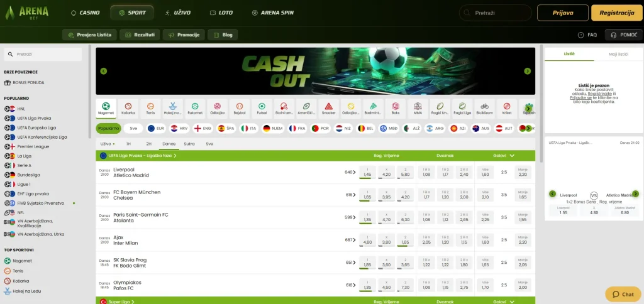Expand 616 more markets for Bayern München match
Image resolution: width=644 pixels, height=304 pixels.
[x=350, y=195]
